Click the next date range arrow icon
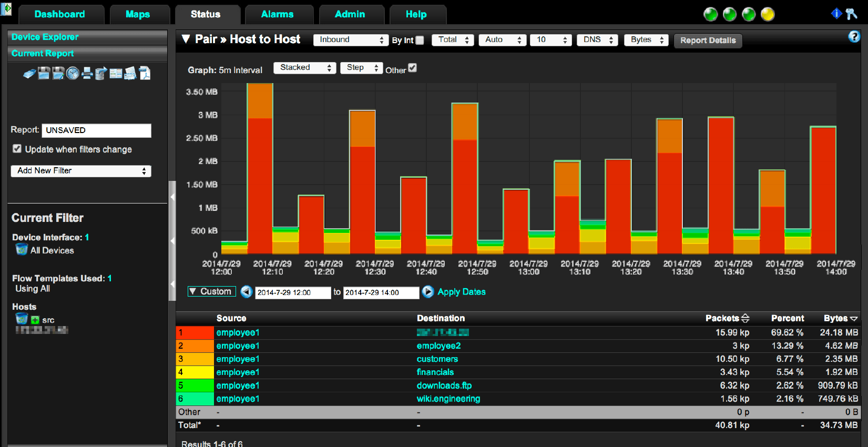The height and width of the screenshot is (447, 868). click(x=428, y=291)
